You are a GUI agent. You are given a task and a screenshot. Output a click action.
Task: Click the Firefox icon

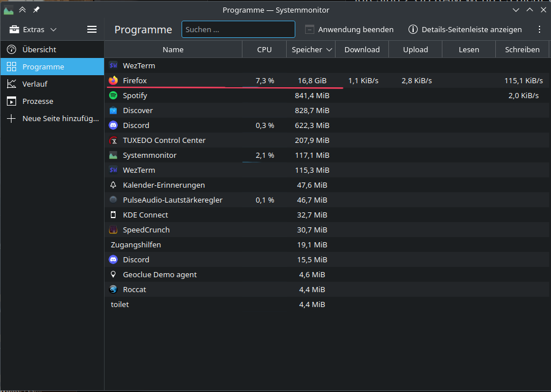pos(113,80)
